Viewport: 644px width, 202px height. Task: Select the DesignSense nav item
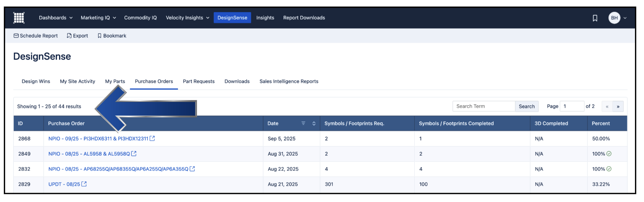[x=232, y=18]
